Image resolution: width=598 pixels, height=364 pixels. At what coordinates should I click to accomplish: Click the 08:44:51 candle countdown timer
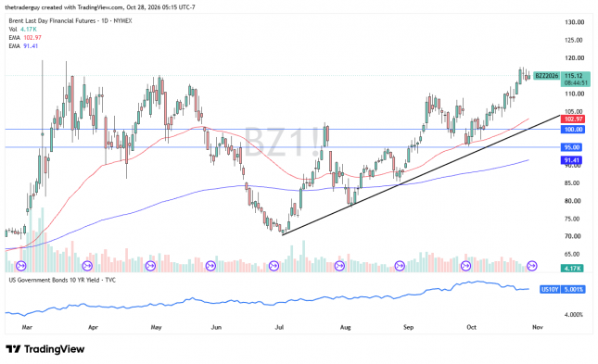click(x=576, y=82)
